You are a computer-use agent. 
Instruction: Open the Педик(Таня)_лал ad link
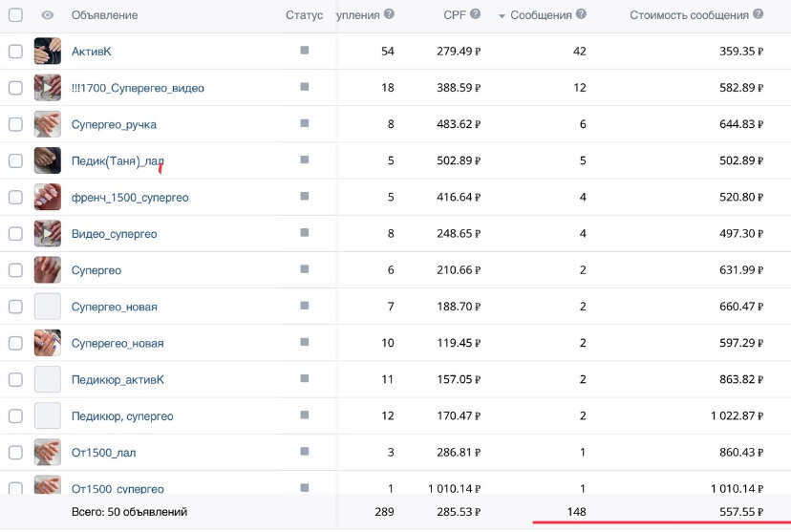pos(118,161)
